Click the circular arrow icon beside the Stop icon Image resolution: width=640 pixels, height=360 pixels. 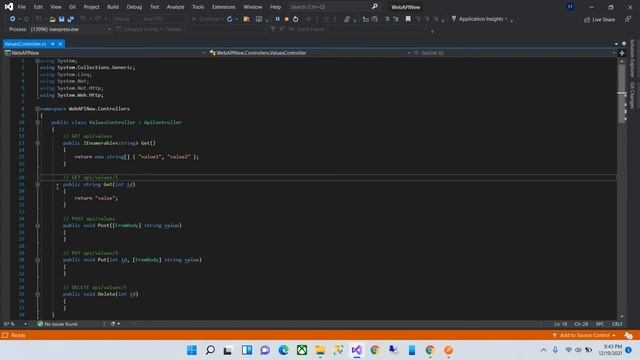pos(296,19)
